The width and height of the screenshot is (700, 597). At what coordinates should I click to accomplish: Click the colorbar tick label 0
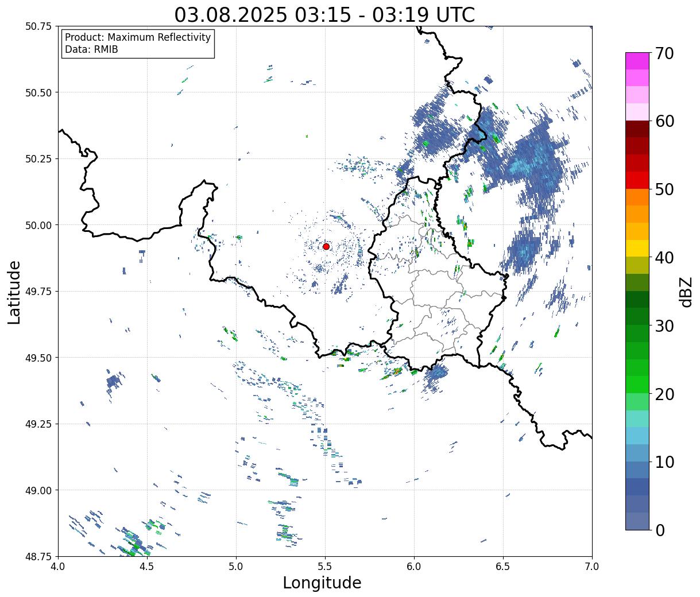point(660,530)
